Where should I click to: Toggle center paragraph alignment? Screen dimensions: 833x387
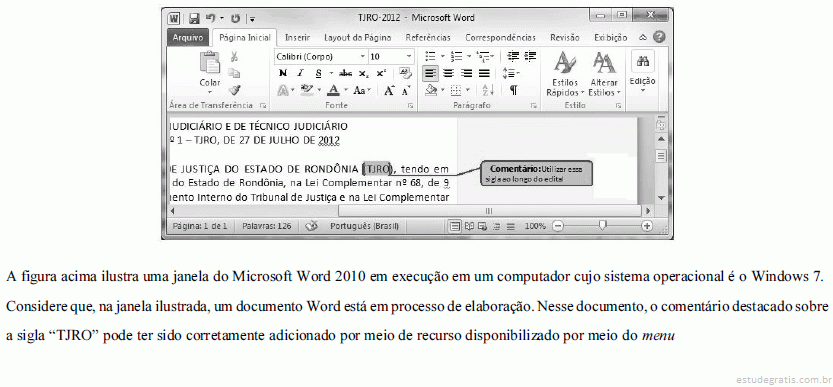coord(448,73)
